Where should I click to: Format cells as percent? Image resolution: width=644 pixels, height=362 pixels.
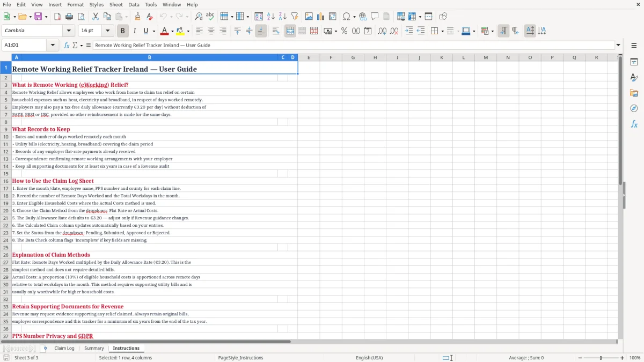[344, 31]
